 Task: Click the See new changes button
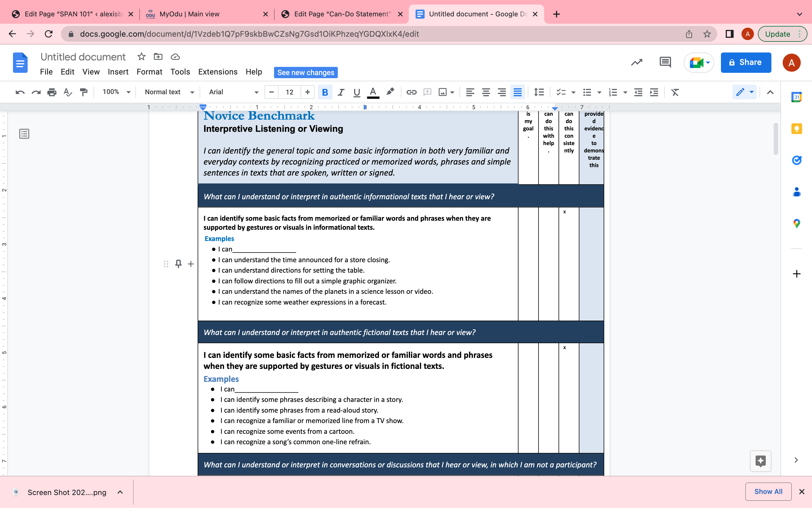pos(306,73)
